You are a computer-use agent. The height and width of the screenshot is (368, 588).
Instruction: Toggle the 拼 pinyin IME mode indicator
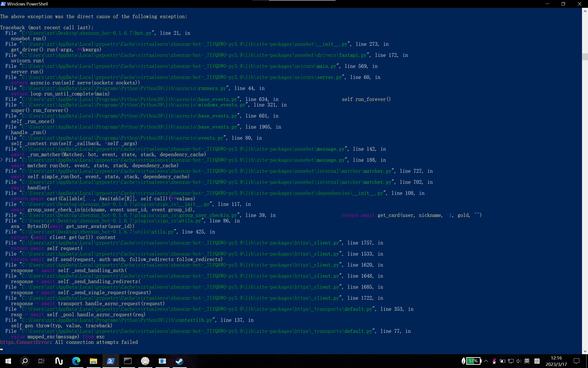pos(537,361)
